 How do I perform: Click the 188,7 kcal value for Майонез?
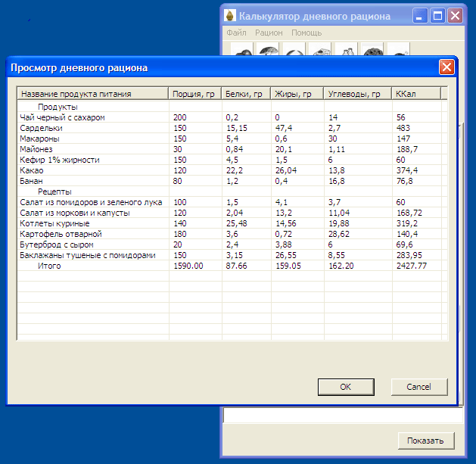(x=407, y=149)
